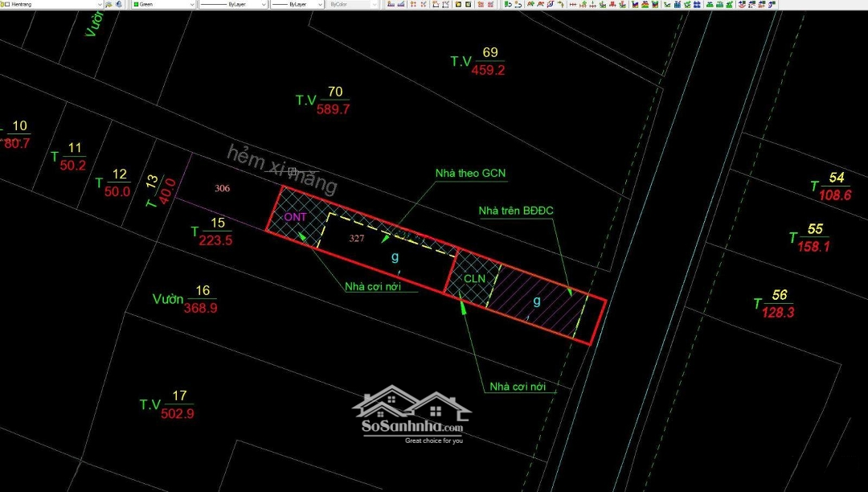Select the magenta ONT label in parcel
This screenshot has width=868, height=492.
click(295, 217)
